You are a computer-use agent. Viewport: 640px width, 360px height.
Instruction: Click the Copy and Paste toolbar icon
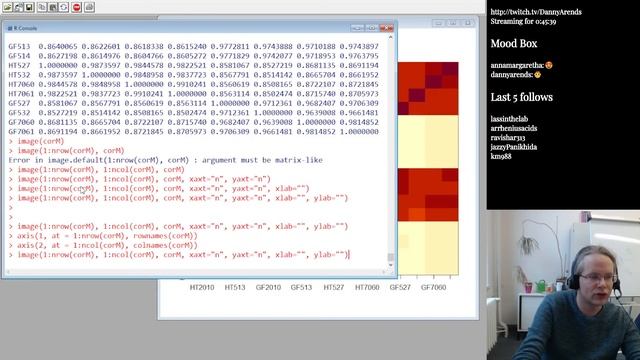point(64,7)
